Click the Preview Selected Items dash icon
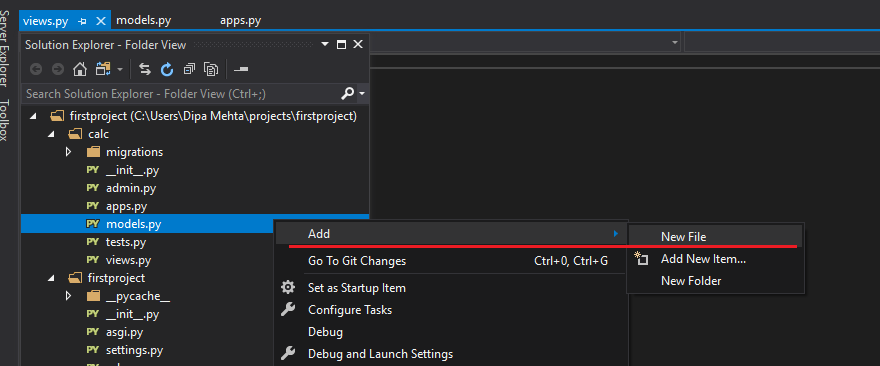880x366 pixels. click(x=241, y=69)
